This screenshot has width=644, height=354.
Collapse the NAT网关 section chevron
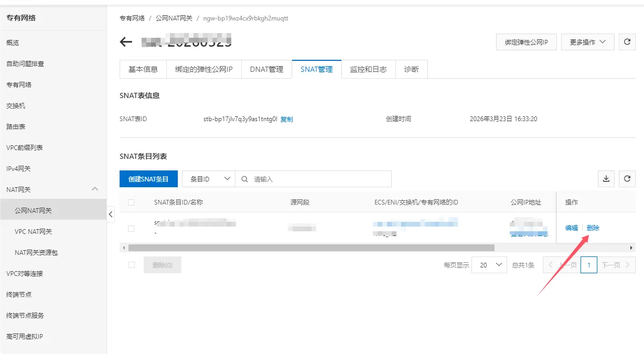(95, 189)
